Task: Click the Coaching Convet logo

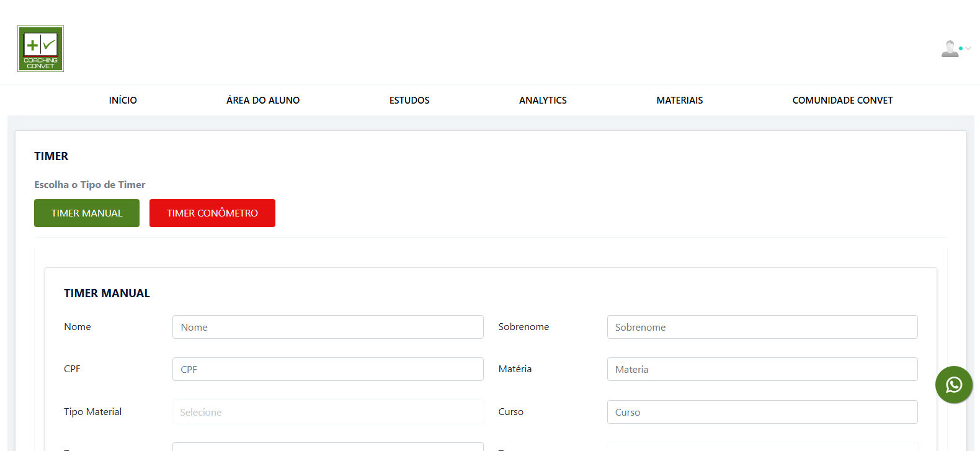Action: (x=40, y=48)
